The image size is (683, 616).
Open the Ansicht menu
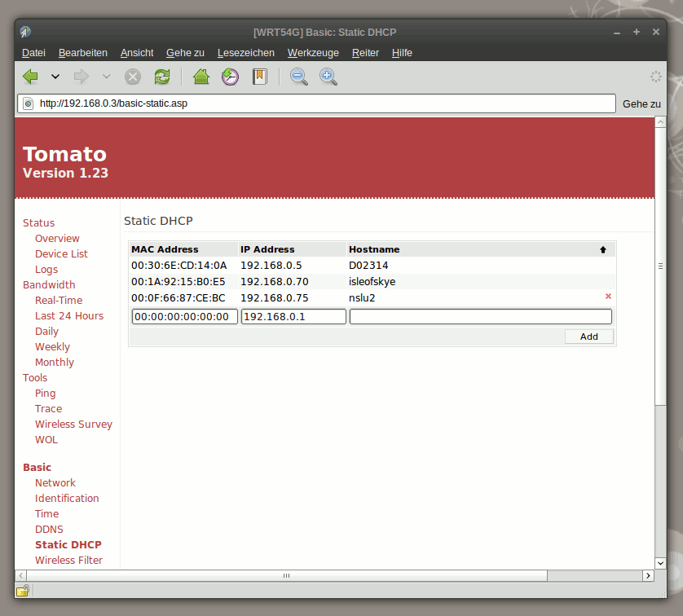coord(137,53)
